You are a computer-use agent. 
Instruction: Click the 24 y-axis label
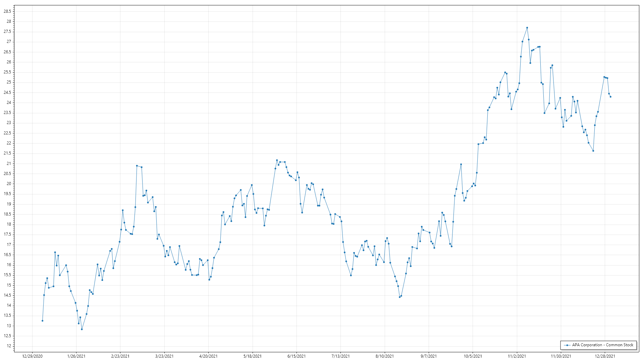point(9,103)
